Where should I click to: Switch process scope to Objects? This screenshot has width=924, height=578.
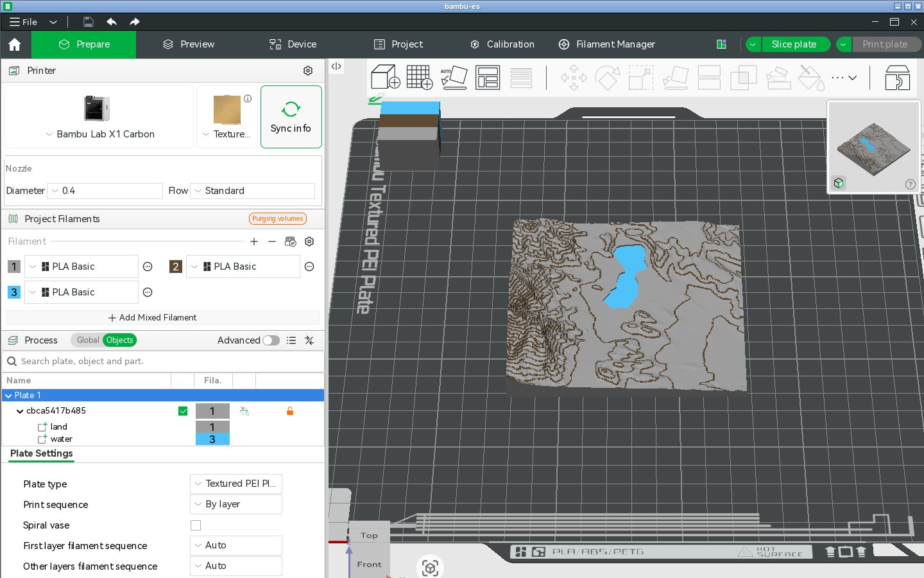[x=120, y=340]
